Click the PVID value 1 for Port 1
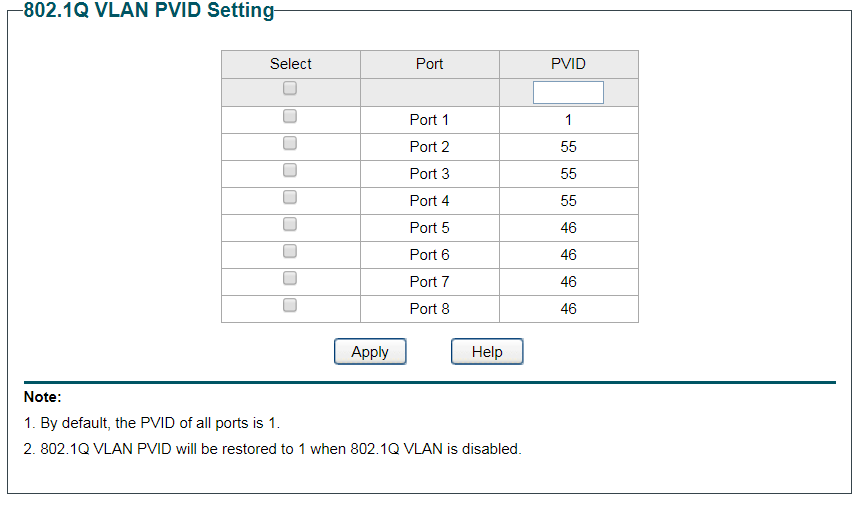This screenshot has height=513, width=863. click(x=569, y=120)
